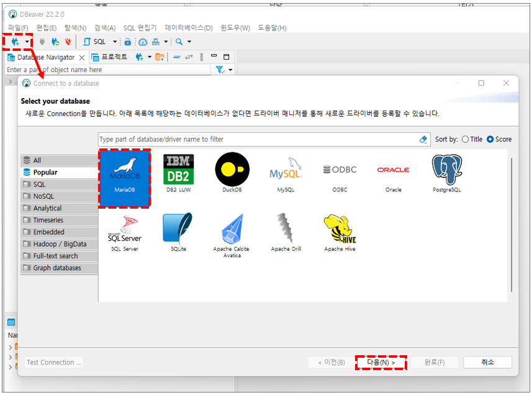
Task: Click the gray Connect plug icon
Action: (x=42, y=42)
